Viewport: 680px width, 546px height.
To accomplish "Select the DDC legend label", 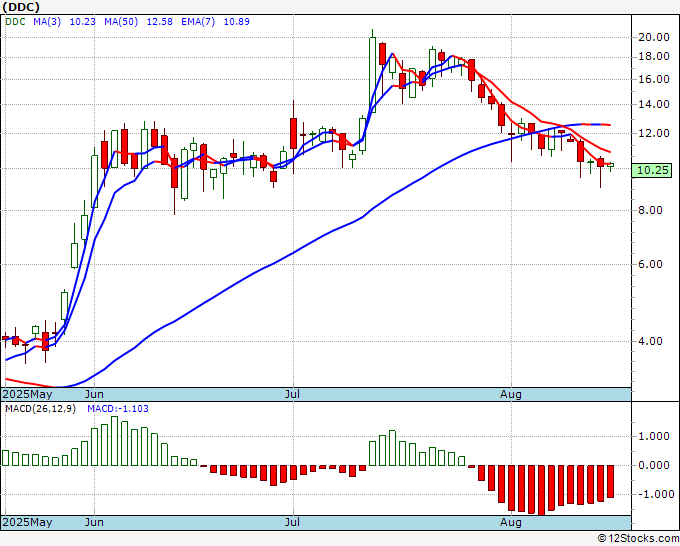I will pyautogui.click(x=16, y=22).
